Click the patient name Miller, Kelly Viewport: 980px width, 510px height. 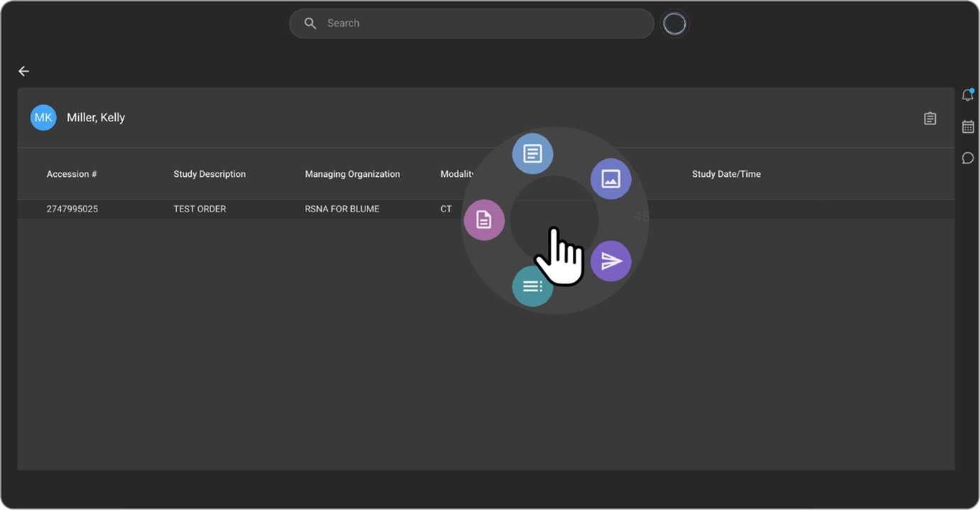click(96, 118)
